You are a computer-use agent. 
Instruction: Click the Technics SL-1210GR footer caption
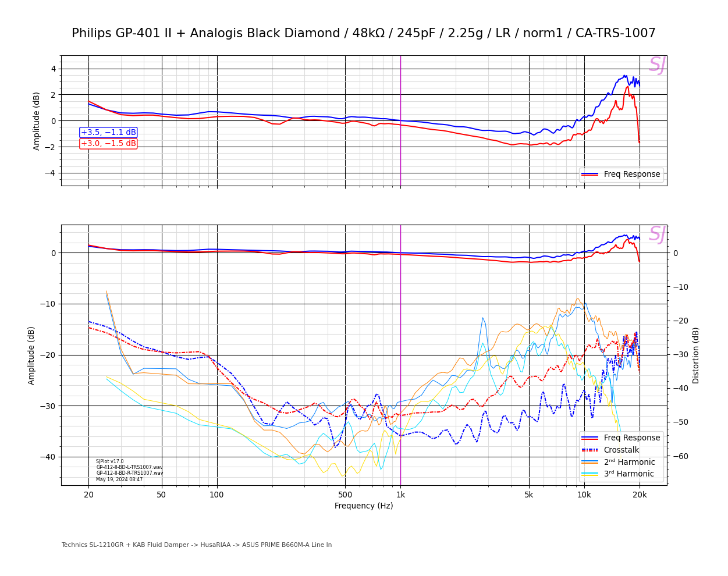[x=196, y=545]
